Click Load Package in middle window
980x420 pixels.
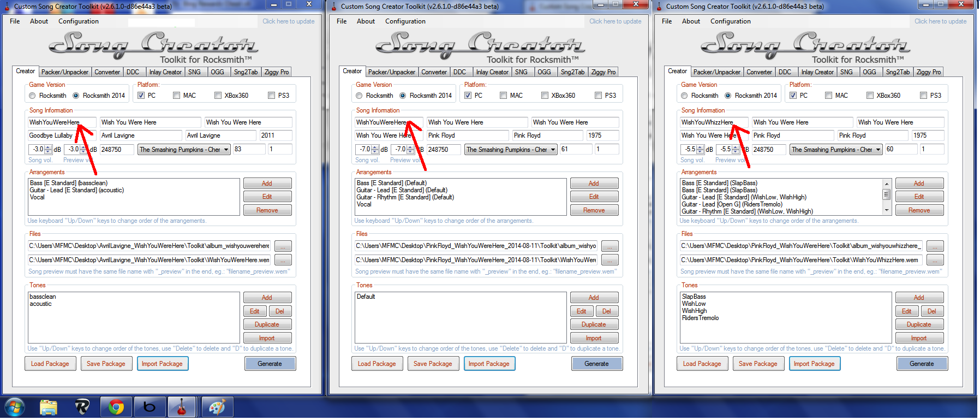click(377, 364)
